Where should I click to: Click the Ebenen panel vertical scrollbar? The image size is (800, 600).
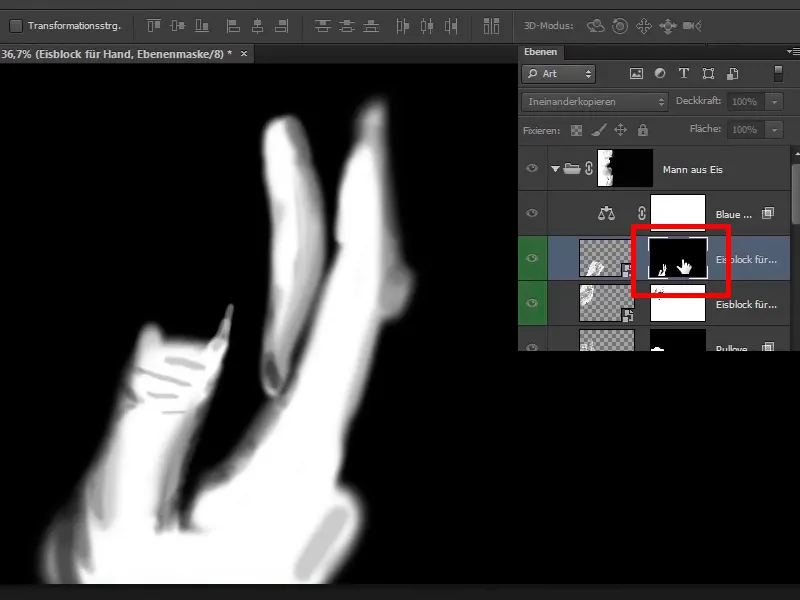[795, 193]
